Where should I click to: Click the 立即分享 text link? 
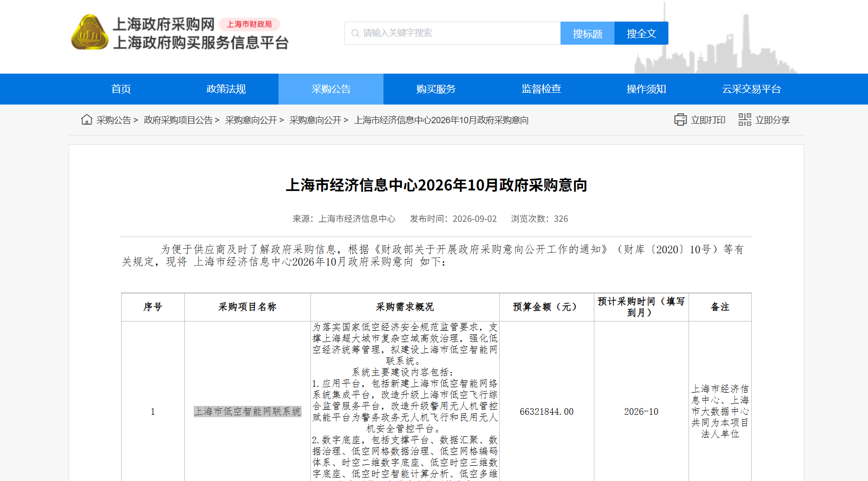[x=772, y=120]
